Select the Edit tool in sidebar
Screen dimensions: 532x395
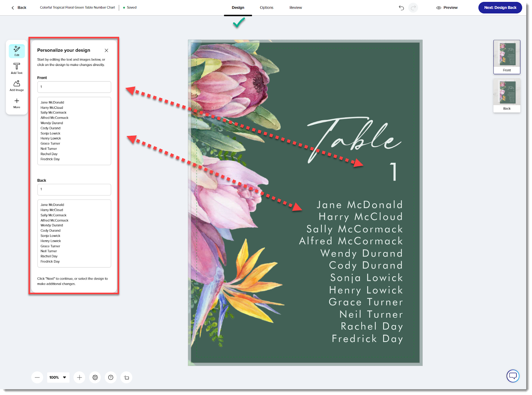point(17,51)
